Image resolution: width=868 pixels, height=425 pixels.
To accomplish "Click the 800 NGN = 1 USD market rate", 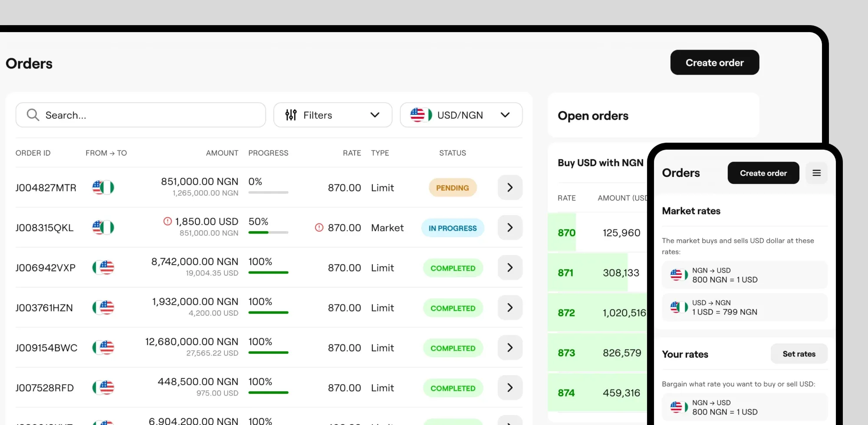I will pyautogui.click(x=745, y=275).
